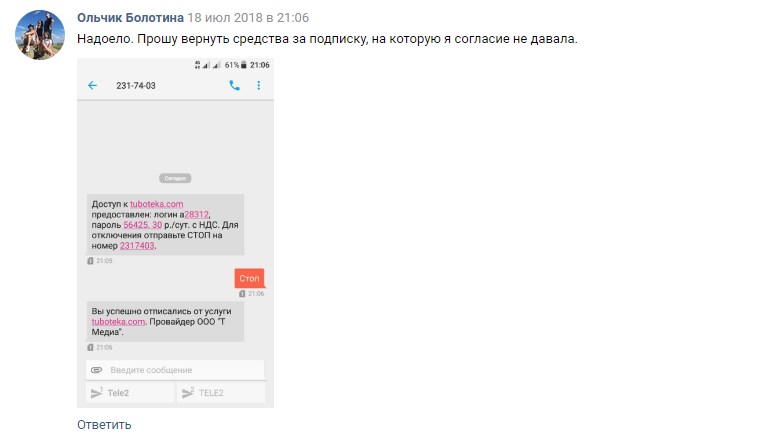Tap the battery indicator in status bar
783x440 pixels.
244,65
